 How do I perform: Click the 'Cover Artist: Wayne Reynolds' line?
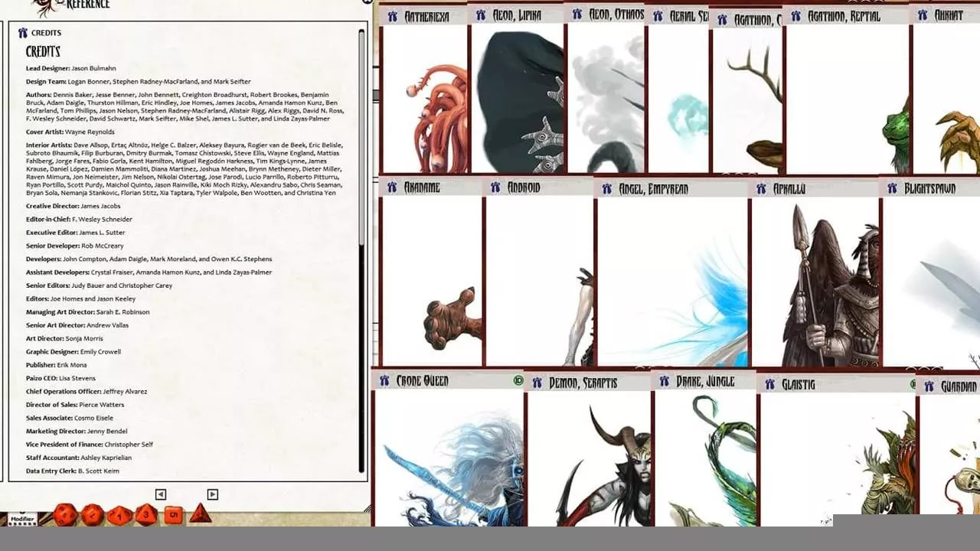(x=70, y=132)
